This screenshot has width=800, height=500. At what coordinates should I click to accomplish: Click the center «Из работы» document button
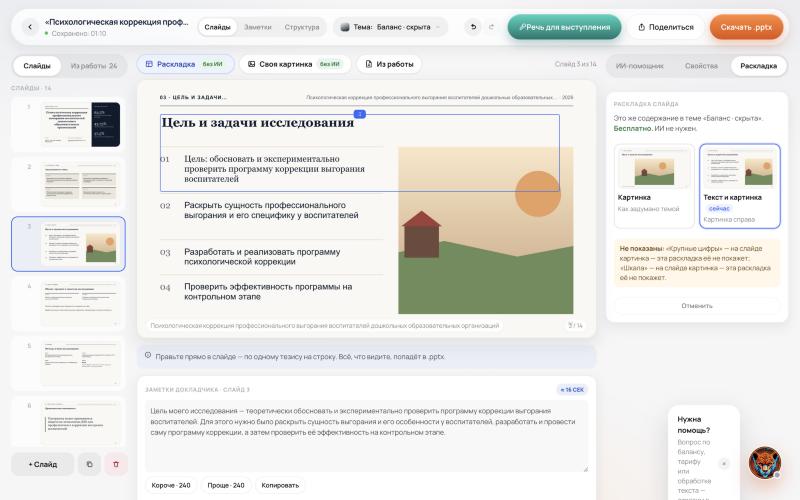tap(389, 64)
